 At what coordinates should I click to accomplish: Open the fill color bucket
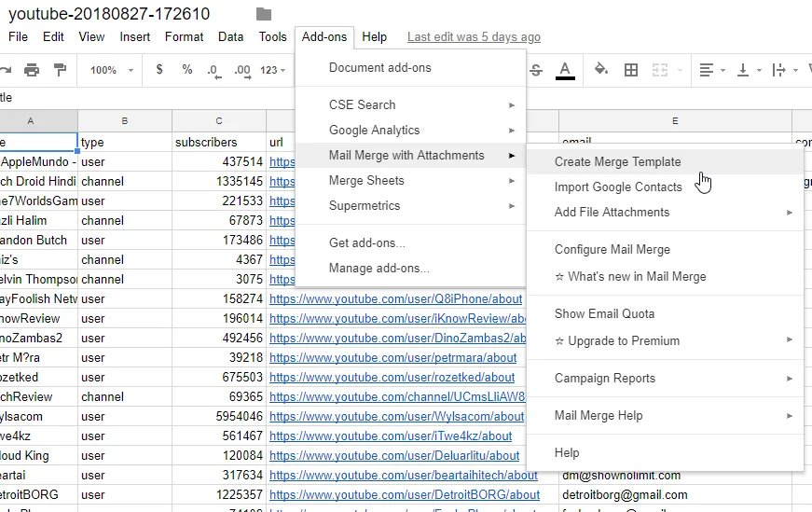pyautogui.click(x=600, y=69)
